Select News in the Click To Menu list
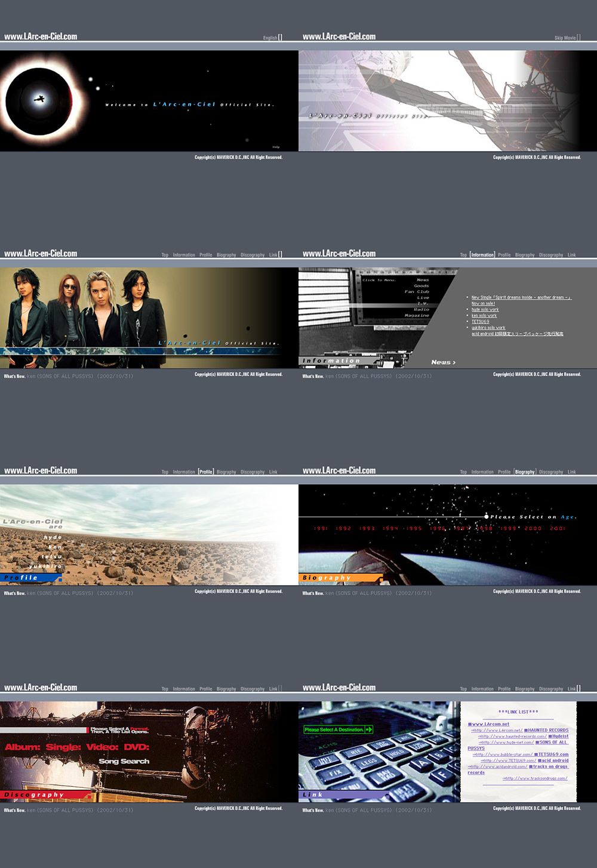This screenshot has width=597, height=868. pyautogui.click(x=423, y=280)
